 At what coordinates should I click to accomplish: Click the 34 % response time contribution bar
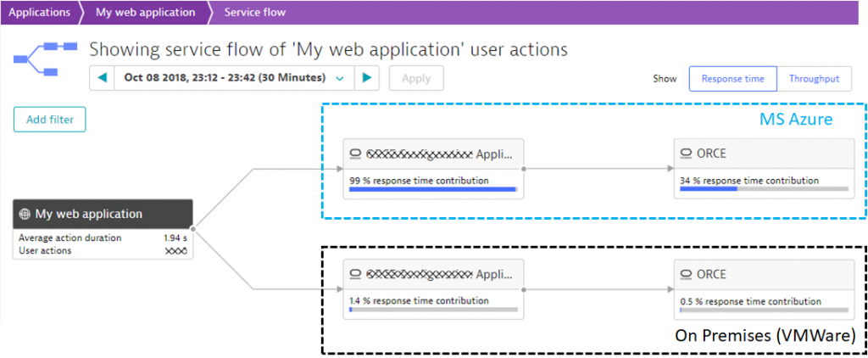coord(765,189)
